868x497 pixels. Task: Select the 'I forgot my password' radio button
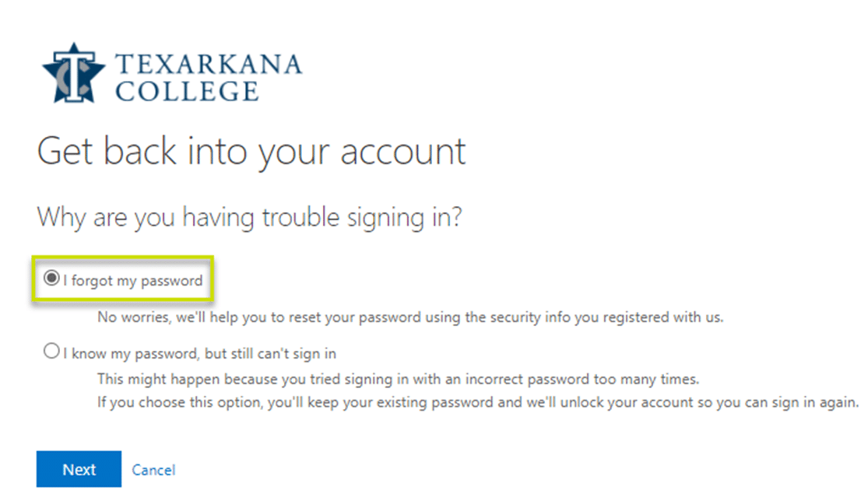[51, 278]
